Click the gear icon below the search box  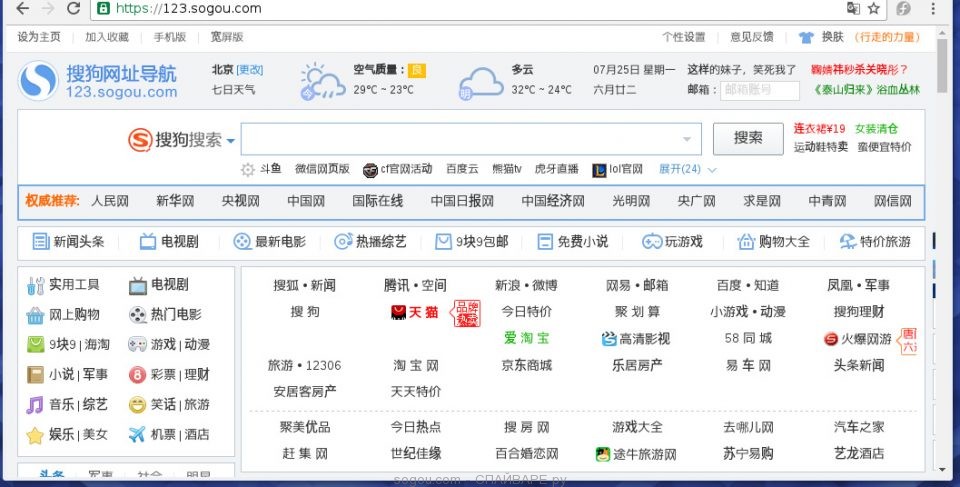click(x=248, y=169)
